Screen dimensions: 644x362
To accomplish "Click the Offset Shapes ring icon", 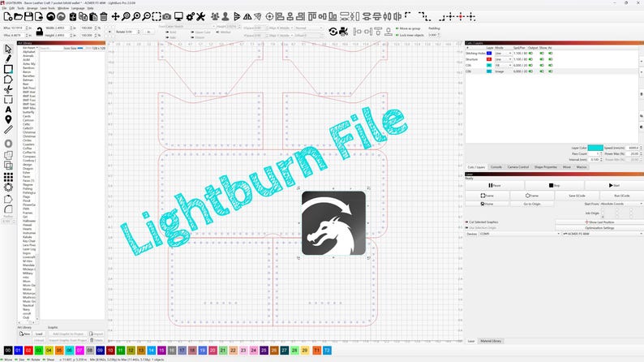I will [x=8, y=144].
